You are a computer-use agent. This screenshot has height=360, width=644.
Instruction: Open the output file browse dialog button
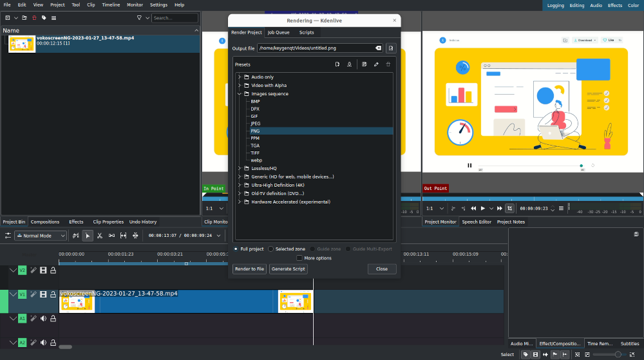[391, 48]
